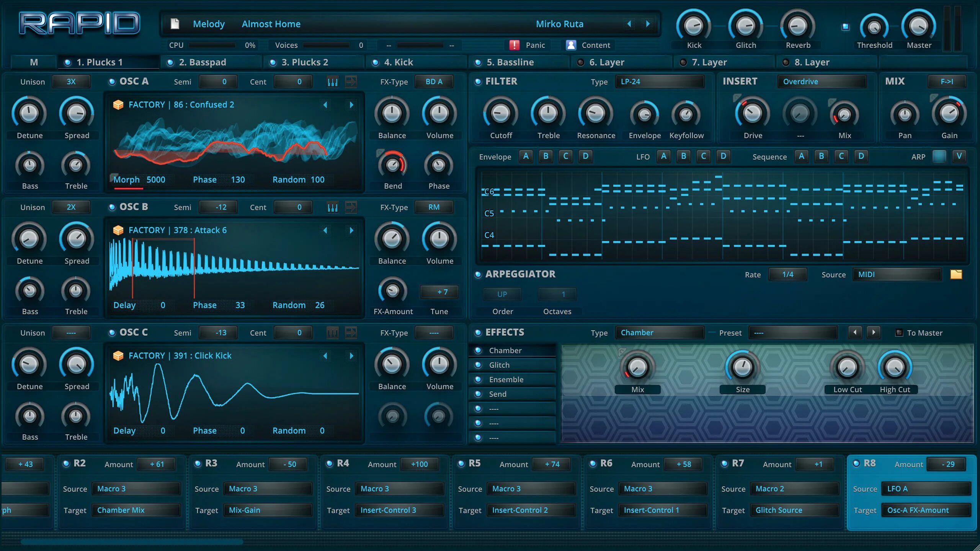Open effects Type Chamber dropdown
Screen dimensions: 980x551
(x=659, y=333)
